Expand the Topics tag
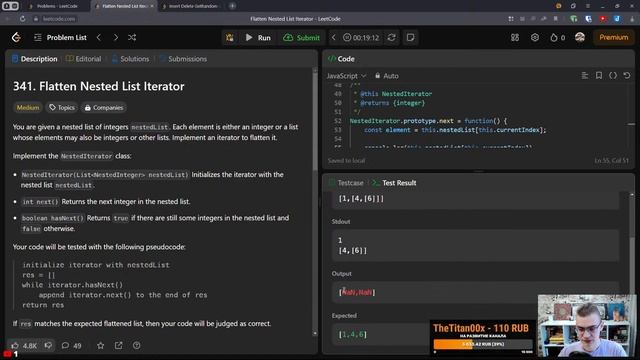The width and height of the screenshot is (640, 360). (x=62, y=108)
